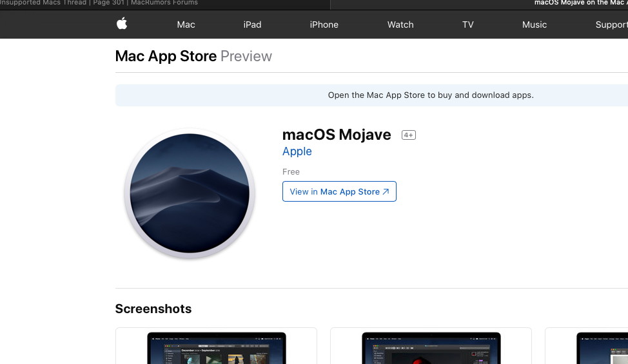This screenshot has height=364, width=628.
Task: Open the first screenshot showing Photos
Action: (216, 346)
